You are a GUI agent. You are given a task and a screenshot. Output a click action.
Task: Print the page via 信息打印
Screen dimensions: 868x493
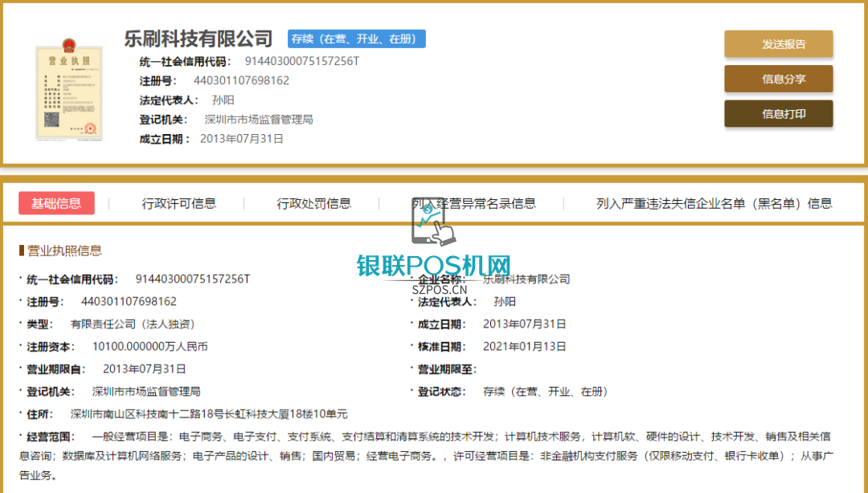778,113
